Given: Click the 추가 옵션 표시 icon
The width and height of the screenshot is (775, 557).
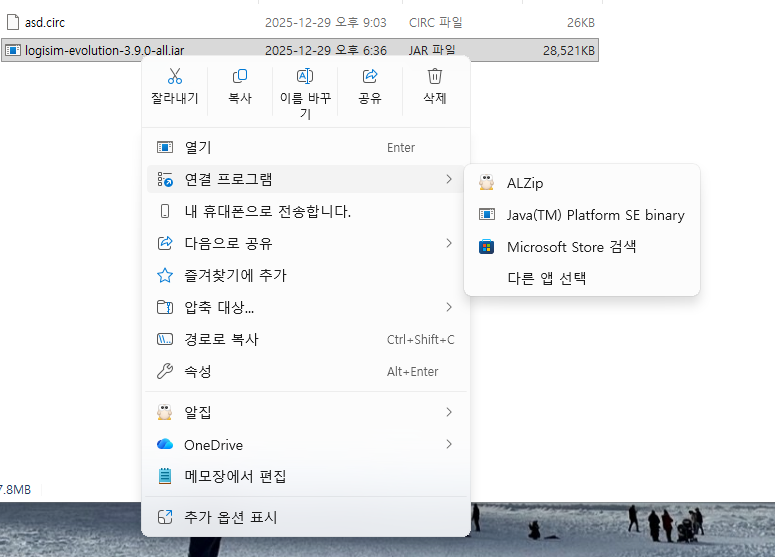Looking at the screenshot, I should (165, 517).
